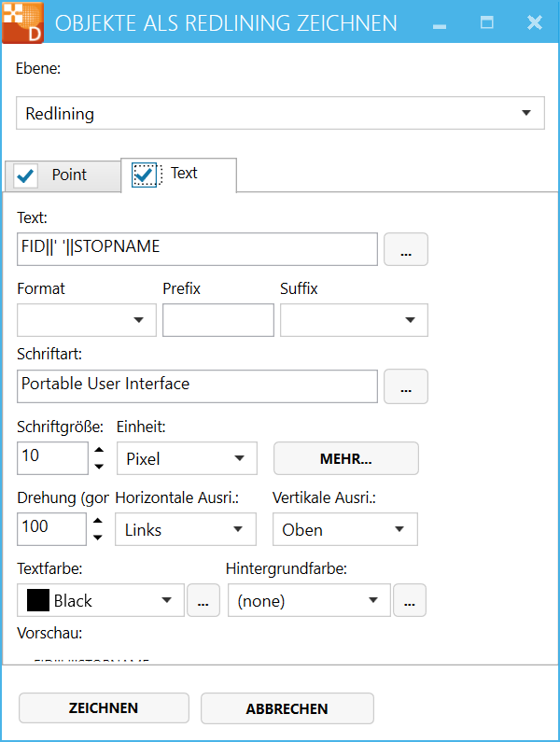Uncheck the Point tab checkbox
This screenshot has width=560, height=742.
(27, 175)
